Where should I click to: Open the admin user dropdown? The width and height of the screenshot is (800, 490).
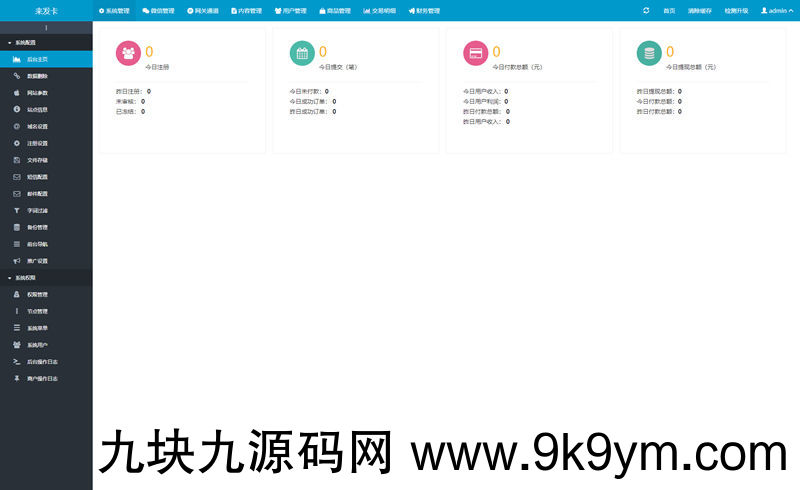[x=774, y=10]
